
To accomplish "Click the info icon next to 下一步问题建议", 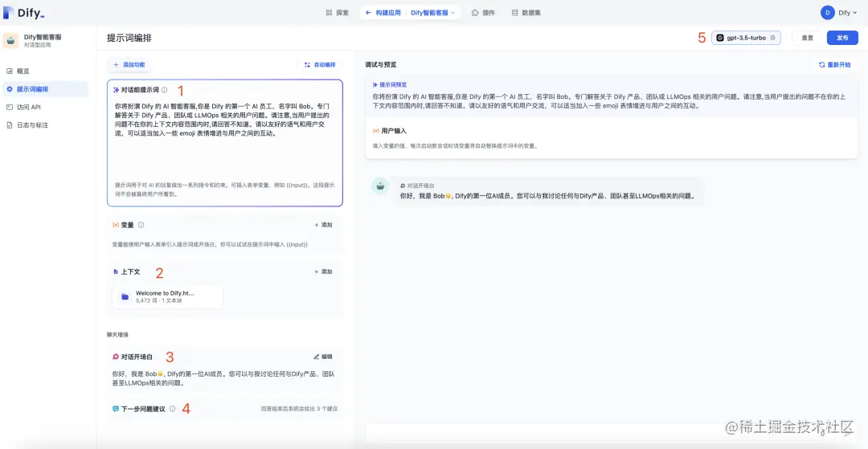I will pos(172,409).
